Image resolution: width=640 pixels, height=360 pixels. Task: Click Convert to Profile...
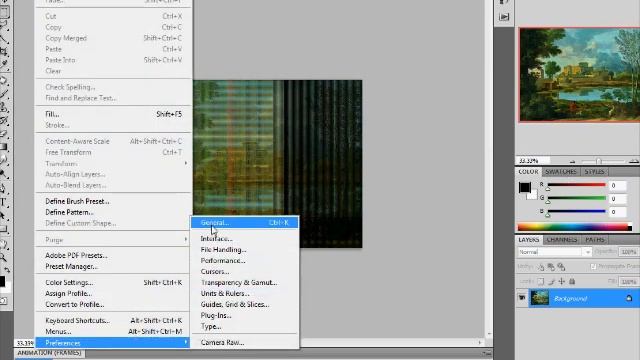click(75, 304)
